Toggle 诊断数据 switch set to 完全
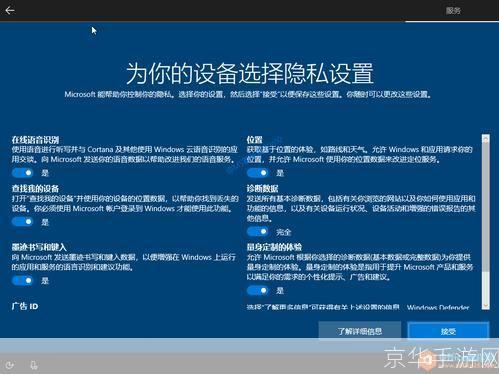499x374 pixels. pos(257,231)
